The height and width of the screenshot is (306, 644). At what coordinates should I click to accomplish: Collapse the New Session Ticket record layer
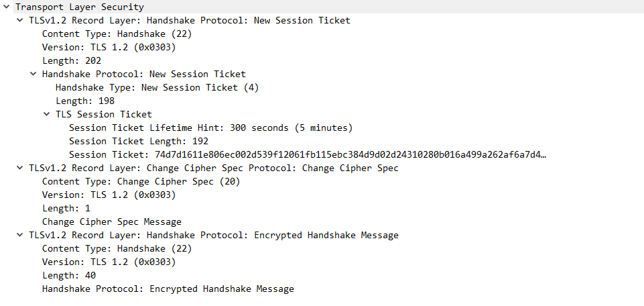click(19, 20)
